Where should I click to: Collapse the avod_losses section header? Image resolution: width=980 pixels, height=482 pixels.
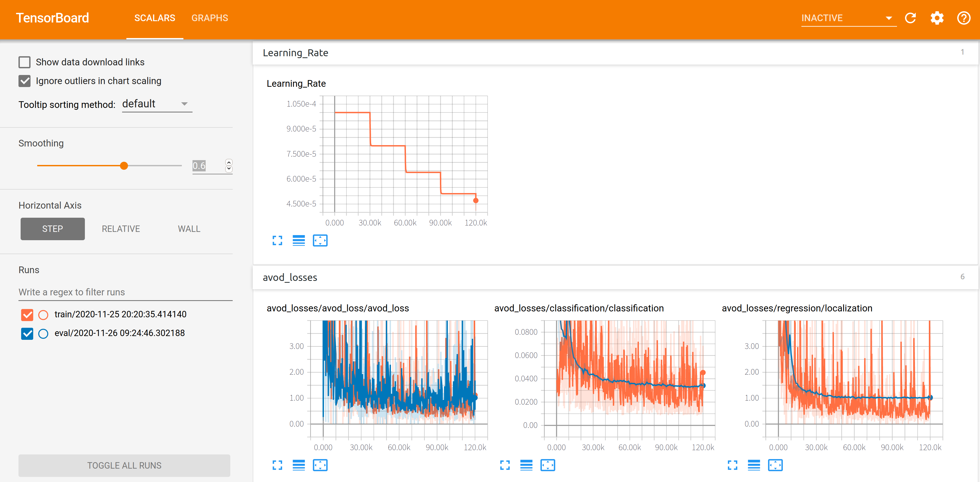[290, 277]
